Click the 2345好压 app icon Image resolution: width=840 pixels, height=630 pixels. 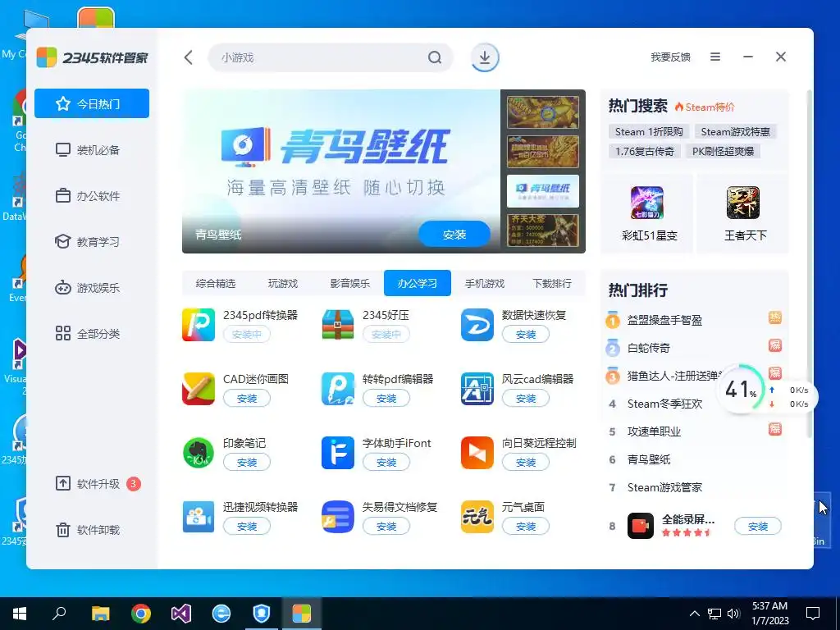(337, 325)
